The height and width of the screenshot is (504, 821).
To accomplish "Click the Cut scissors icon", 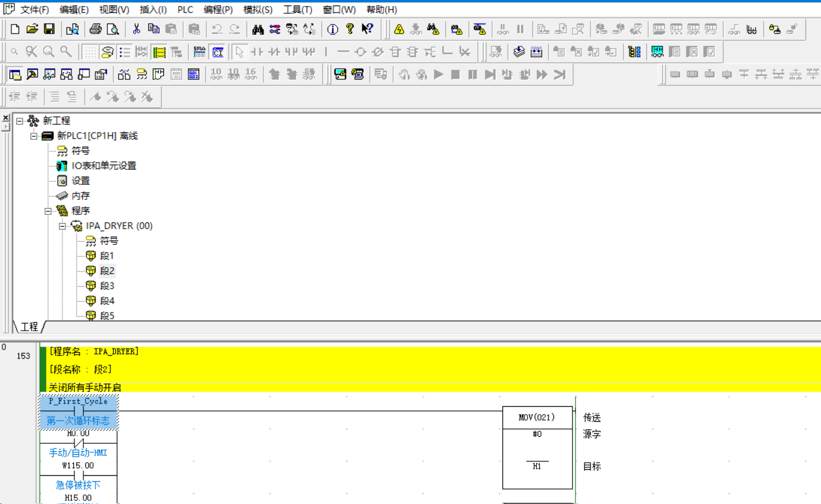I will (136, 29).
